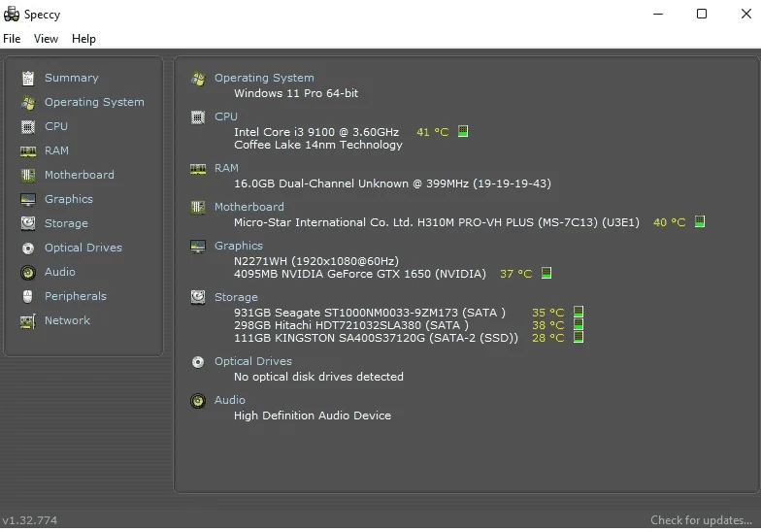Click the Kingston SSD 28 °C indicator icon

[x=579, y=336]
